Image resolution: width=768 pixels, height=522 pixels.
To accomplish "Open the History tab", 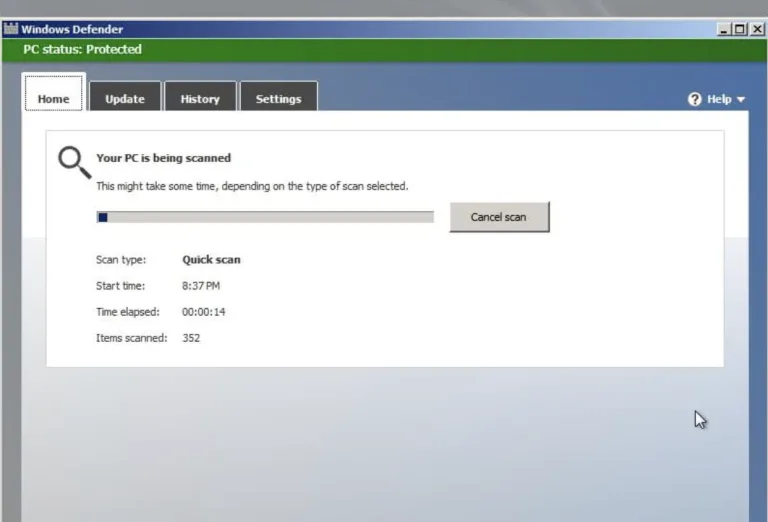I will coord(200,96).
